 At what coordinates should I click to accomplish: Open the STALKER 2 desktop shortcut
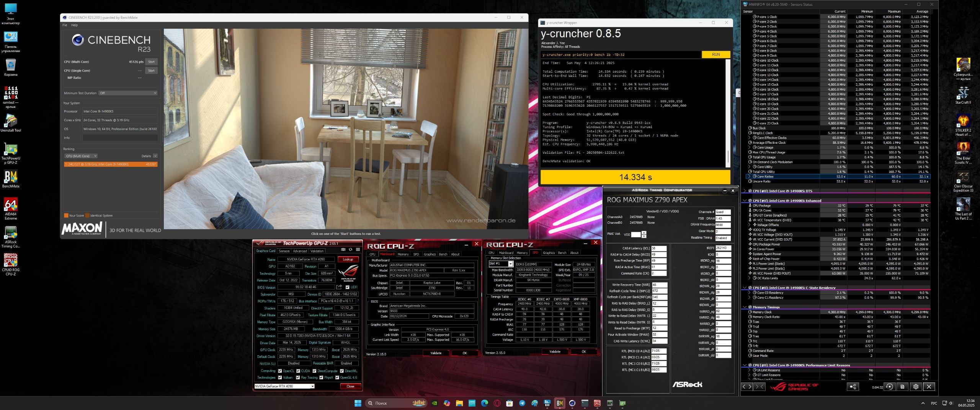point(963,125)
